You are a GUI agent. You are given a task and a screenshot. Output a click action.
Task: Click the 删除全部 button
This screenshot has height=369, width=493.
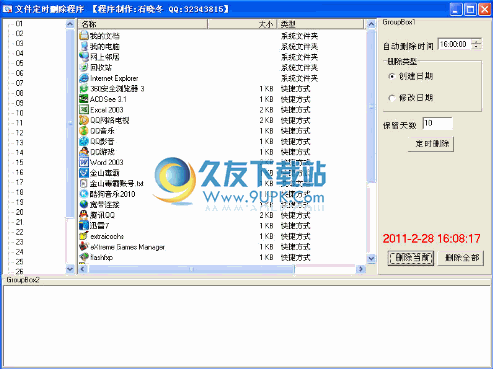[462, 258]
